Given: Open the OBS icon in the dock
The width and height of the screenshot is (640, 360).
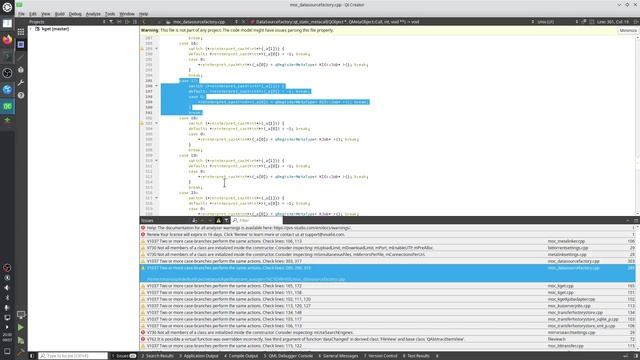Looking at the screenshot, I should coord(7,73).
